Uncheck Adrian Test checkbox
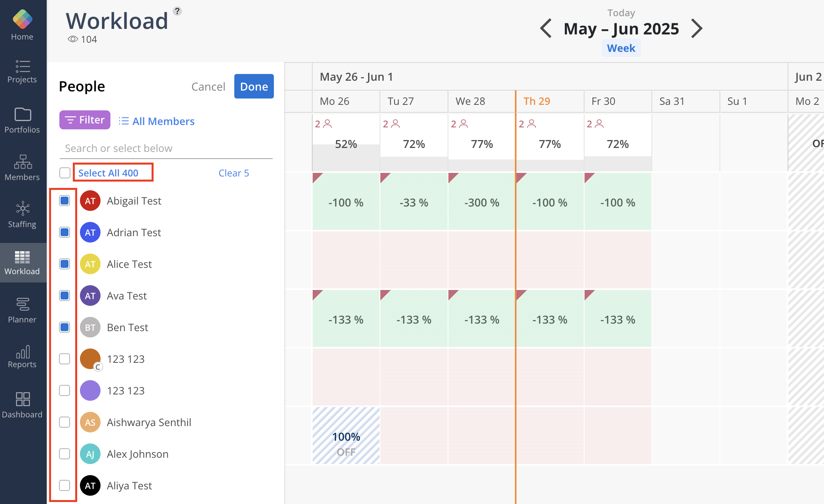This screenshot has height=504, width=824. [x=65, y=232]
